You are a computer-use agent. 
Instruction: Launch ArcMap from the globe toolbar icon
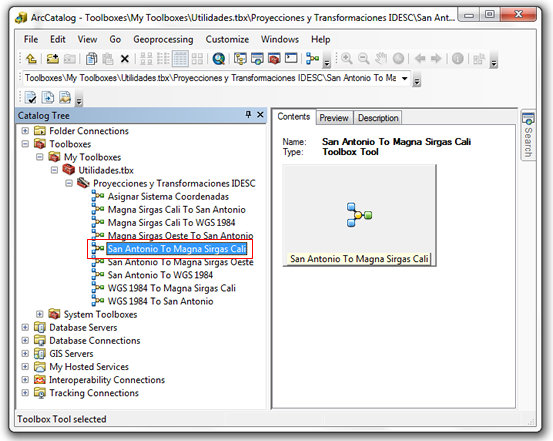pos(219,59)
